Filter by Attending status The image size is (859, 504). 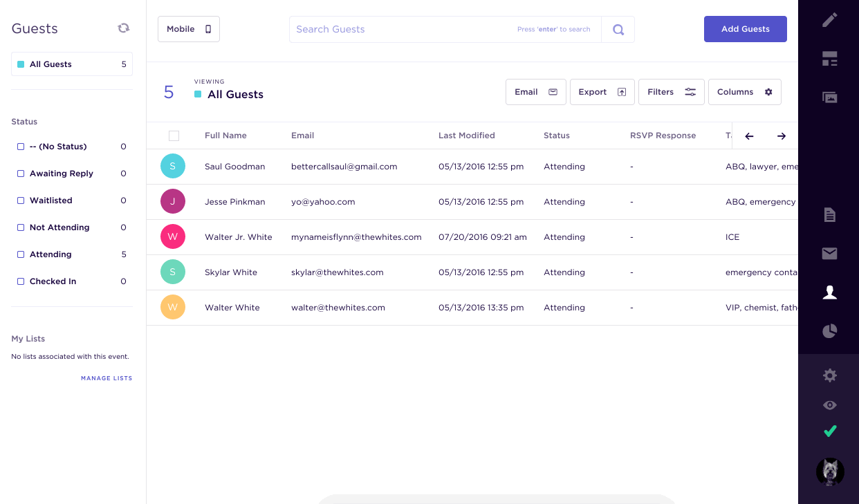(x=72, y=254)
